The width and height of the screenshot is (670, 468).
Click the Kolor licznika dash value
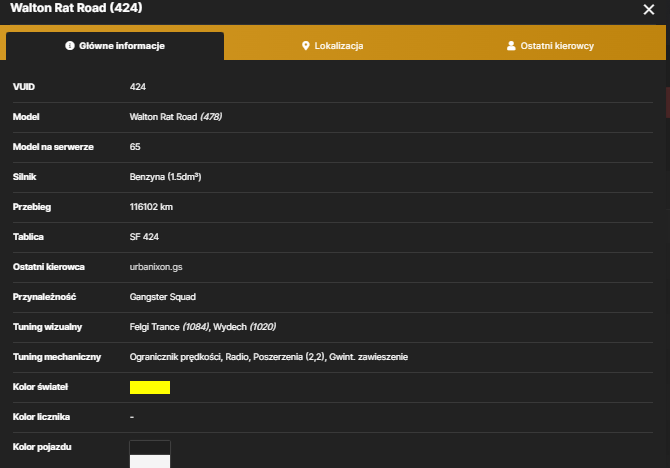[x=132, y=417]
